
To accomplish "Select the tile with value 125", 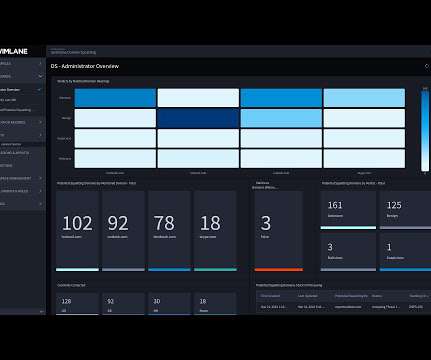I will (x=405, y=210).
